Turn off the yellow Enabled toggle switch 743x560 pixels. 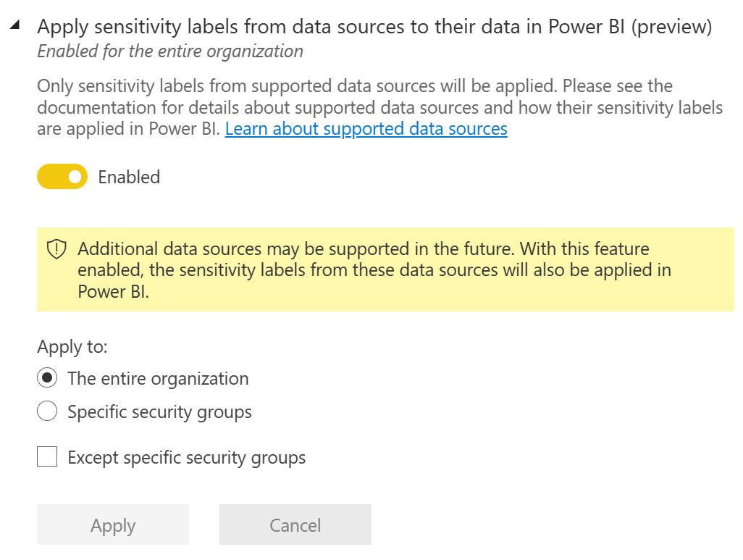click(62, 177)
